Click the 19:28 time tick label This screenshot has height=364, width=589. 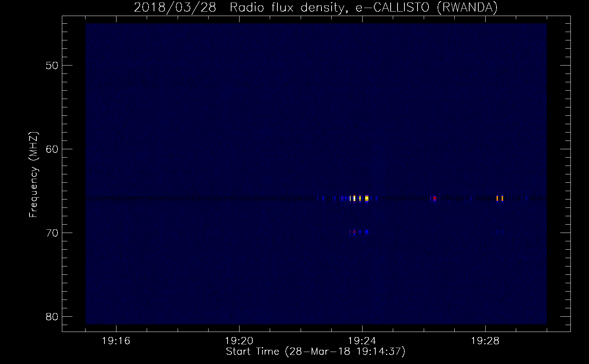pyautogui.click(x=485, y=341)
